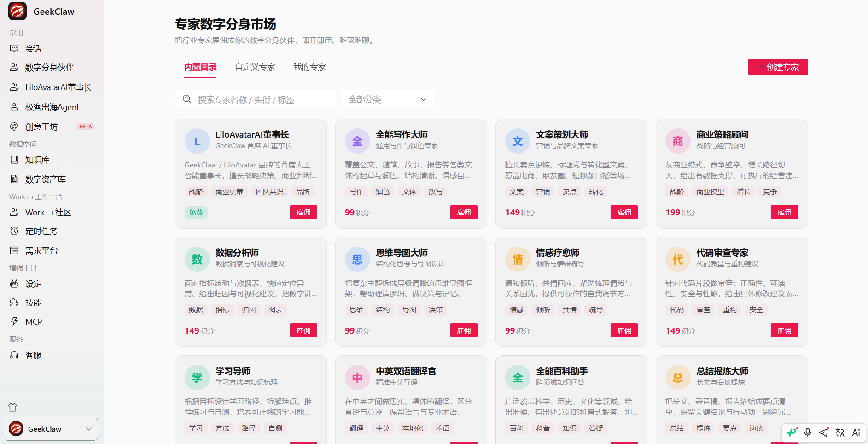Hire 商业策略顾问 with 雇佣 button
This screenshot has height=444, width=868.
785,212
